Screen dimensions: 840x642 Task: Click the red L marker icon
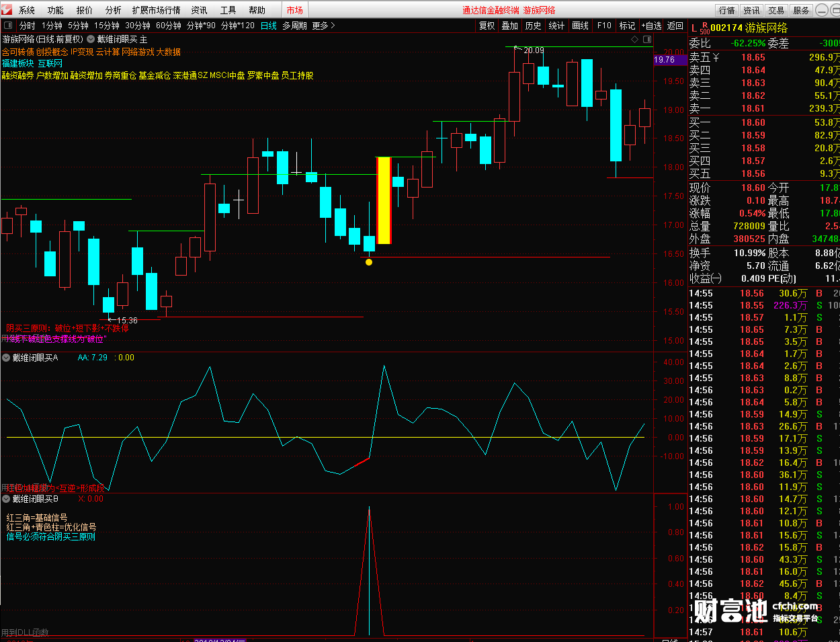coord(694,28)
